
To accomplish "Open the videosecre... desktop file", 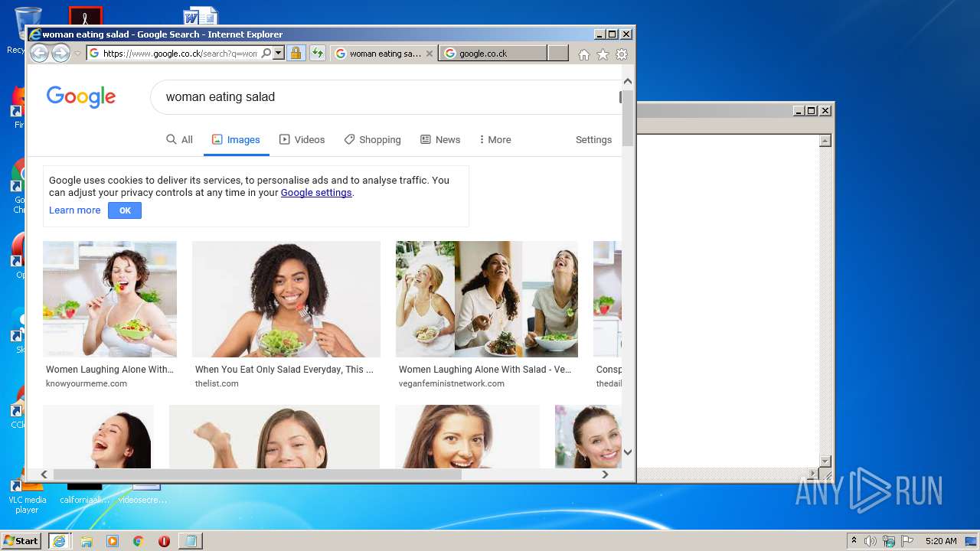I will (x=143, y=494).
